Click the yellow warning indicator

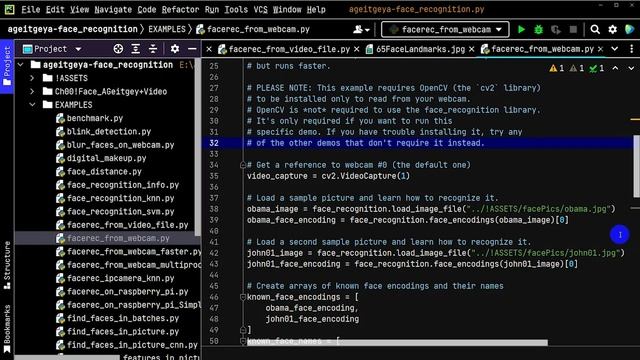[x=557, y=68]
